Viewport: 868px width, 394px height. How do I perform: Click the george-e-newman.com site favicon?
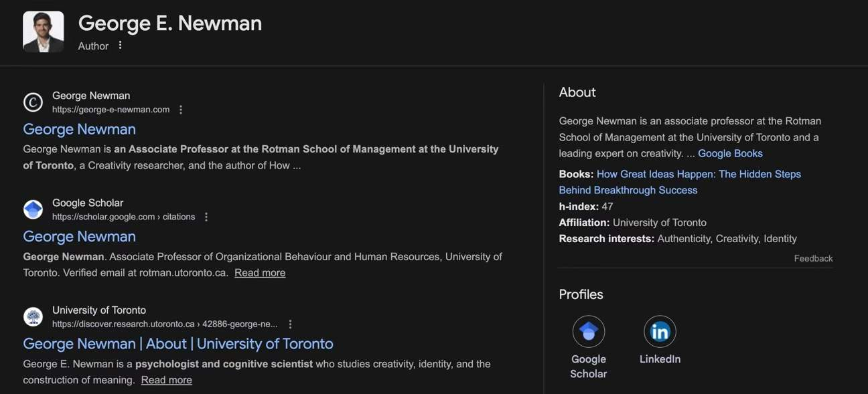point(33,102)
